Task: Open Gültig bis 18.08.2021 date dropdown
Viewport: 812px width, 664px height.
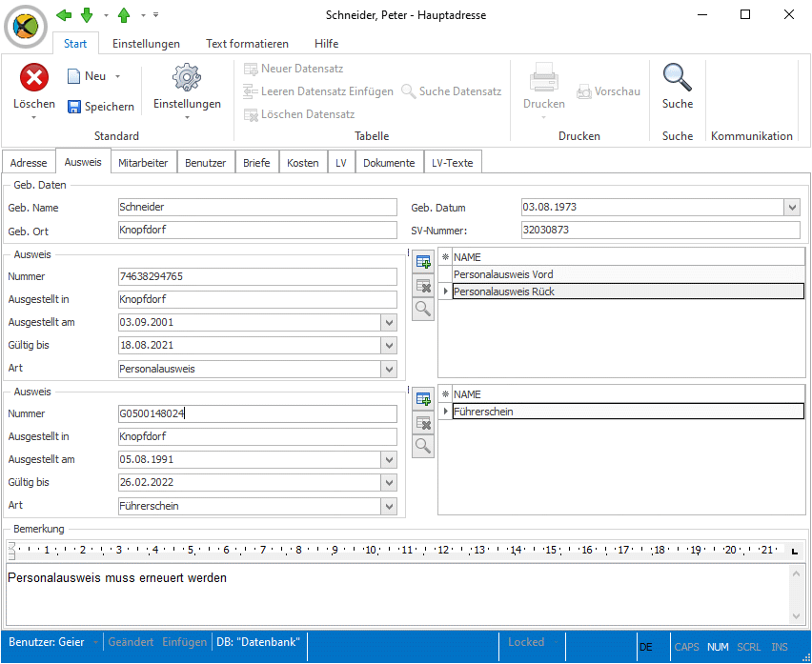Action: point(390,346)
